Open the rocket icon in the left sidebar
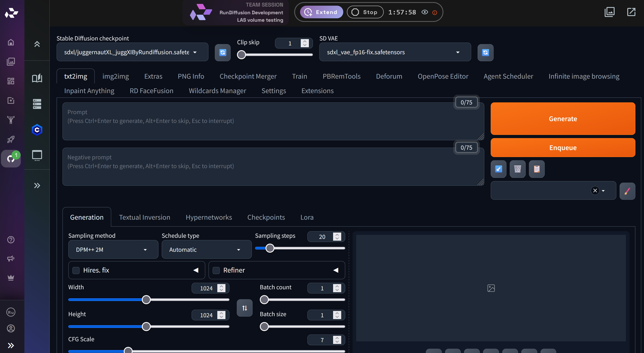This screenshot has height=353, width=644. point(11,139)
